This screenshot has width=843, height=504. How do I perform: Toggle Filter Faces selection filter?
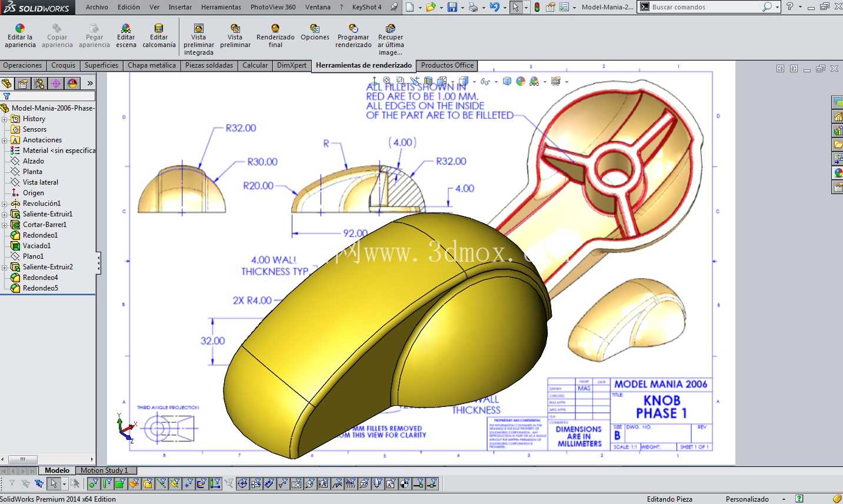[x=121, y=483]
